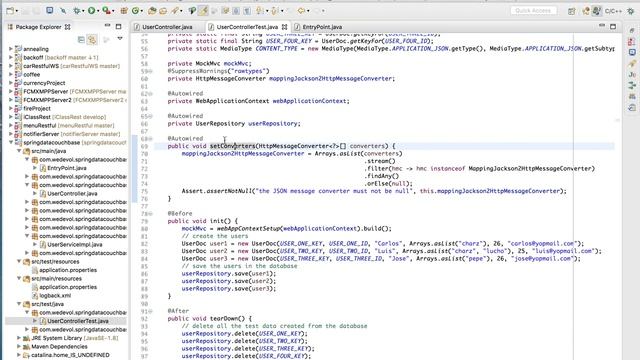This screenshot has width=640, height=360.
Task: Open the Package Explorer view menu triangle
Action: pos(120,39)
